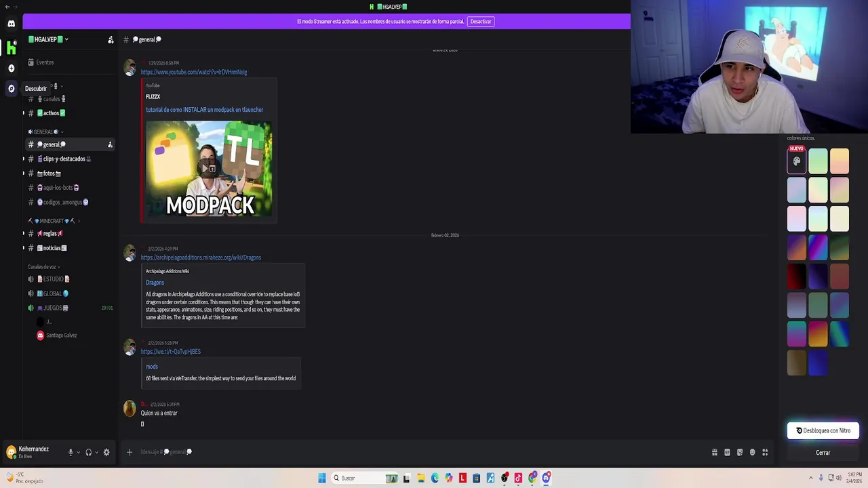The image size is (868, 488).
Task: Open archipelagoadditions wiki Dragons URL
Action: tap(201, 258)
